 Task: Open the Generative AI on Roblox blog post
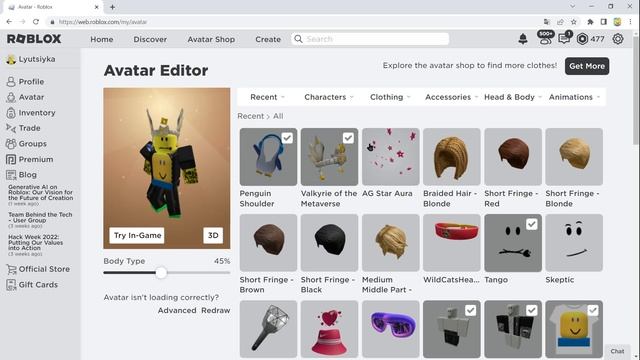40,192
